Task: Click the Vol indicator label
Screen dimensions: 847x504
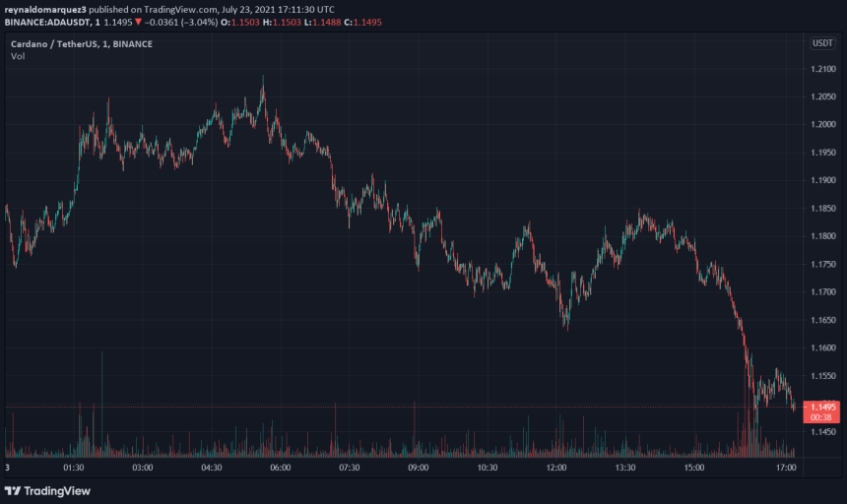Action: point(18,56)
